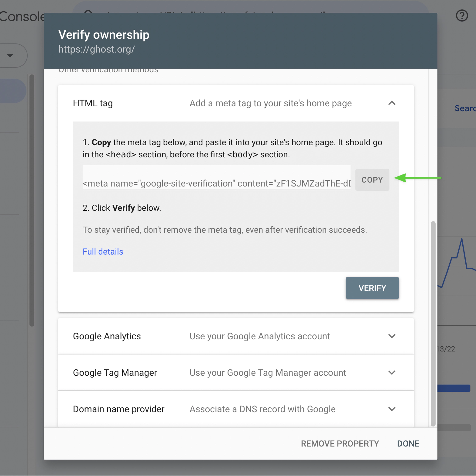
Task: Expand the Google Tag Manager method
Action: tap(392, 373)
